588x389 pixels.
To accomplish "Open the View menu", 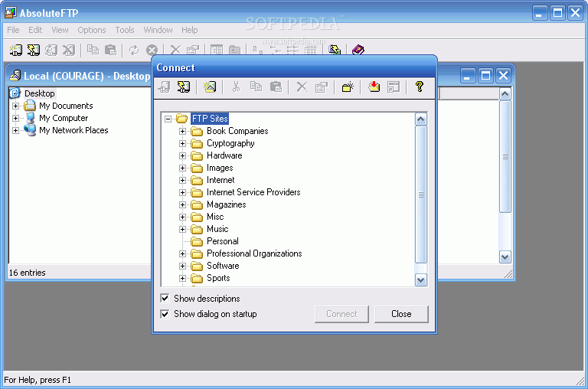I will [60, 30].
